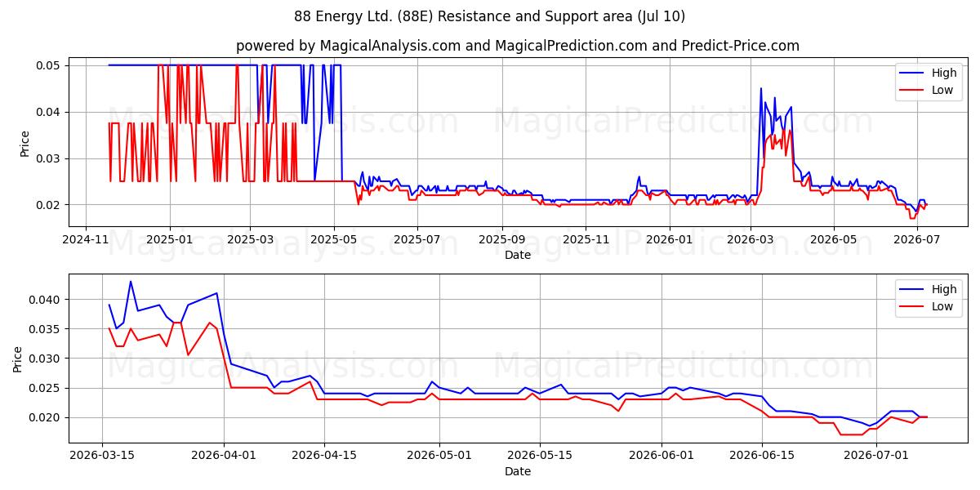Image resolution: width=980 pixels, height=490 pixels.
Task: Click the 'Price' y-axis title of the bottom chart
Action: click(x=18, y=359)
